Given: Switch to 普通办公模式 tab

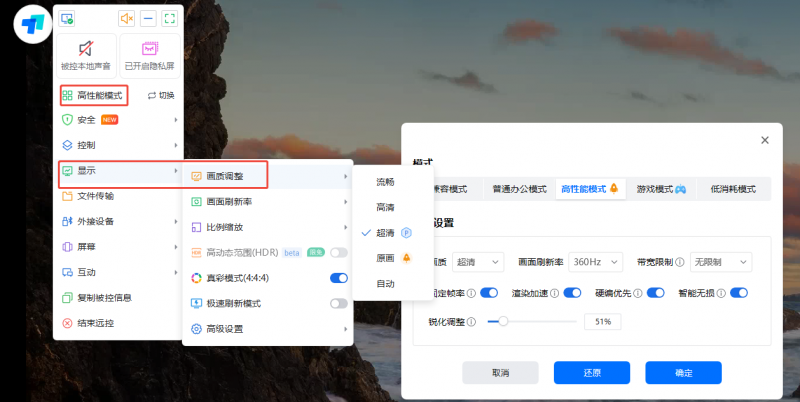Looking at the screenshot, I should click(x=519, y=189).
